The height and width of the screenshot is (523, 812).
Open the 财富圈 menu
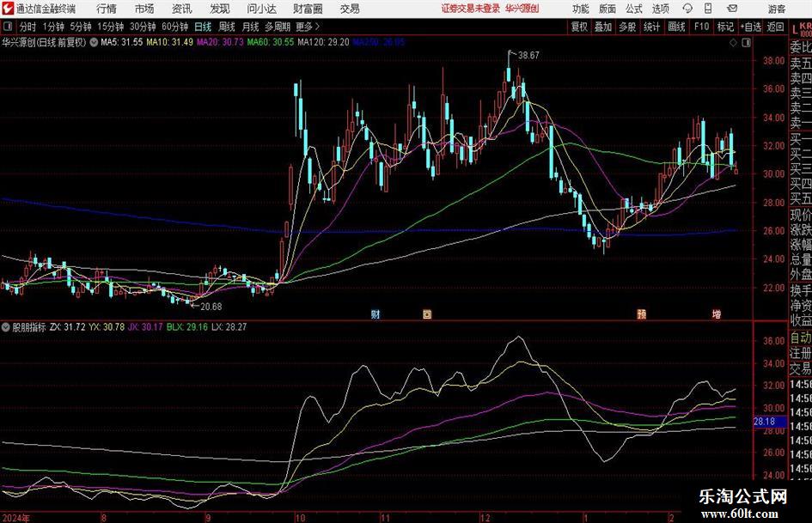(308, 9)
